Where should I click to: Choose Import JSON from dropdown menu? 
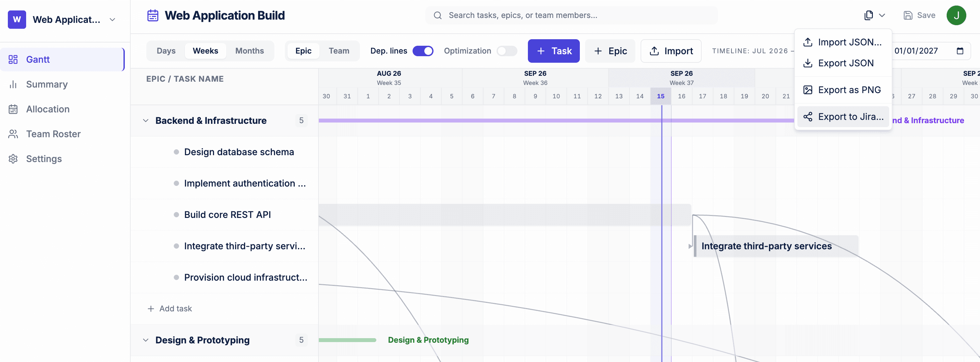click(843, 42)
